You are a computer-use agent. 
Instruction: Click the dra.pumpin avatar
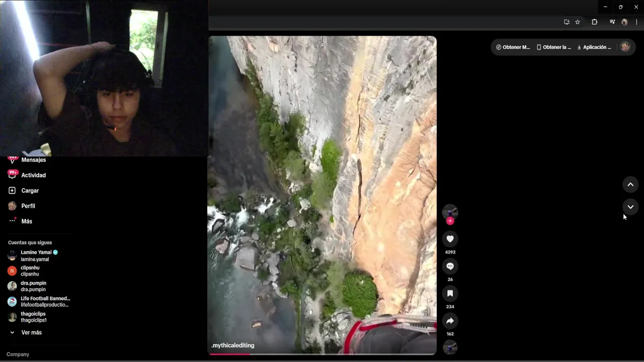click(12, 286)
